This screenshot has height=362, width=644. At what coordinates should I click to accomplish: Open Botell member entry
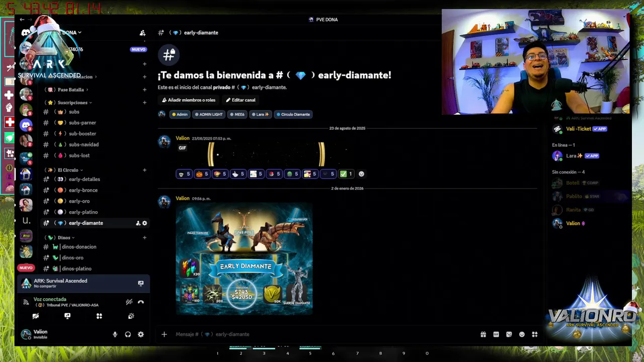tap(589, 183)
